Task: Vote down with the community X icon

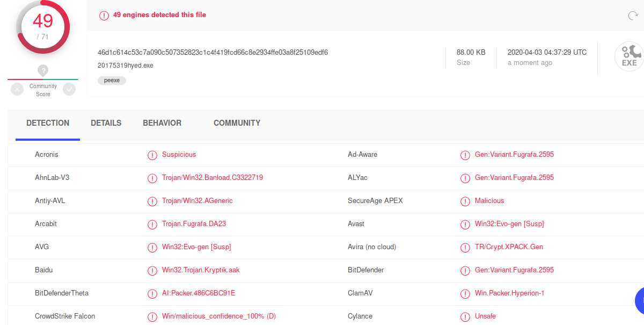Action: (17, 89)
